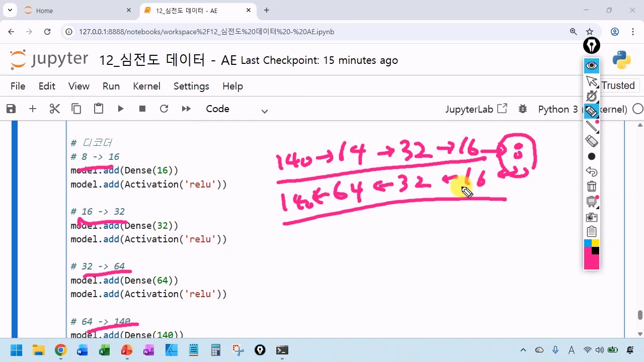Open the whiteboard easel tool
The height and width of the screenshot is (362, 644).
pos(592,202)
